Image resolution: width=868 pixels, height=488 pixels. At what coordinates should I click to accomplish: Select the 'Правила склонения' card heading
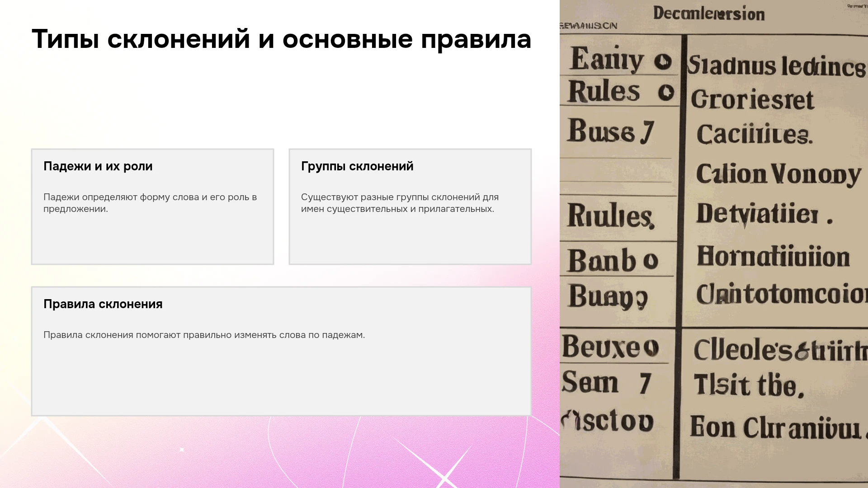(103, 304)
